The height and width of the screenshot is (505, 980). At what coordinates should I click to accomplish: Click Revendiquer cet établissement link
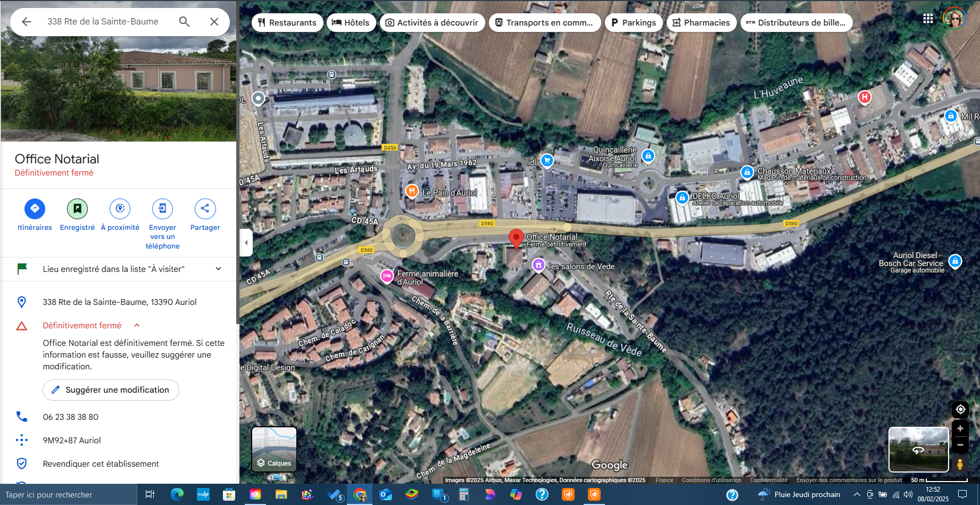pos(101,463)
